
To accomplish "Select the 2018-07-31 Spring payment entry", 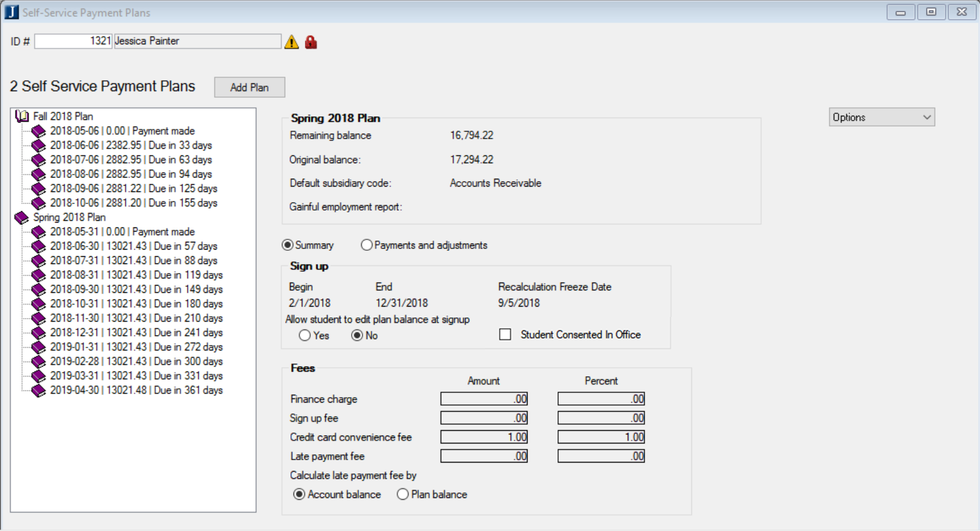I will 133,260.
